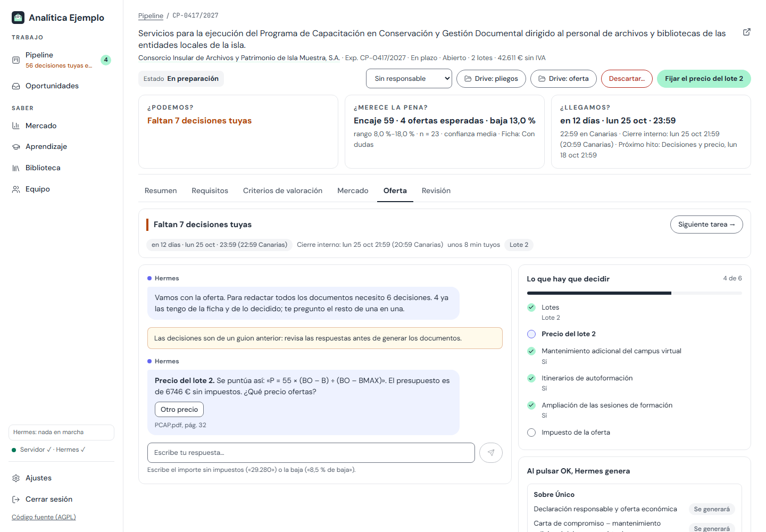Go to Siguiente tarea
Image resolution: width=766 pixels, height=532 pixels.
click(706, 225)
